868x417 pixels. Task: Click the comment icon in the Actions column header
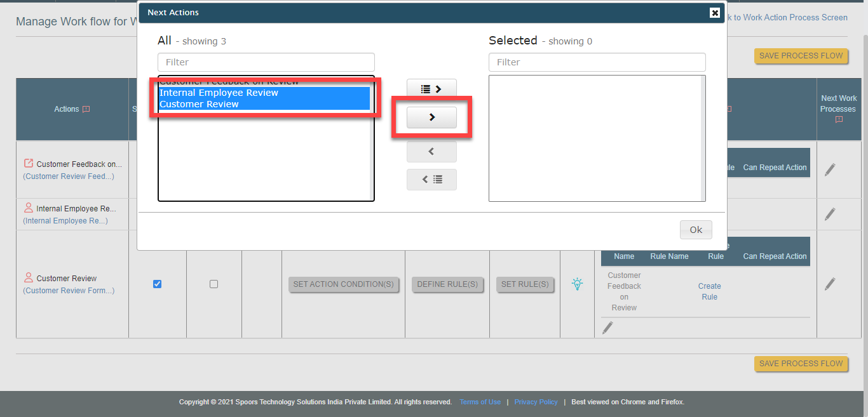click(86, 109)
